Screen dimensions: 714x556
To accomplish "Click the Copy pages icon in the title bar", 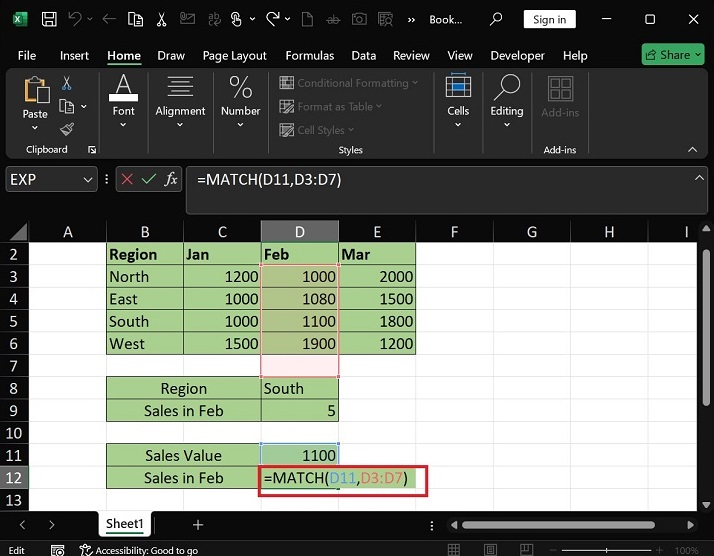I will [x=135, y=19].
